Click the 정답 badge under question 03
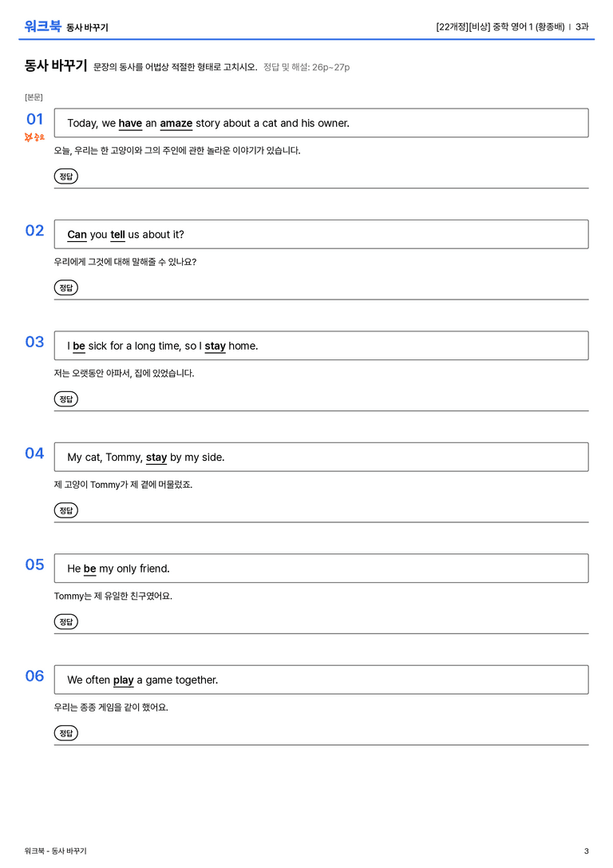Viewport: 613px width, 868px height. pos(65,398)
